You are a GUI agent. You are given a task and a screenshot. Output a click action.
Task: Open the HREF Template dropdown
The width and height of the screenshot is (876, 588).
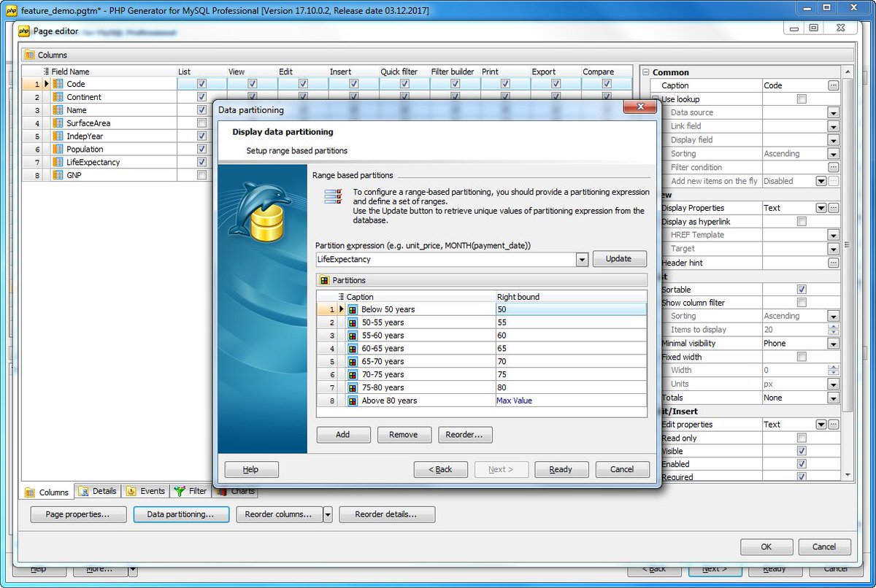pyautogui.click(x=833, y=235)
